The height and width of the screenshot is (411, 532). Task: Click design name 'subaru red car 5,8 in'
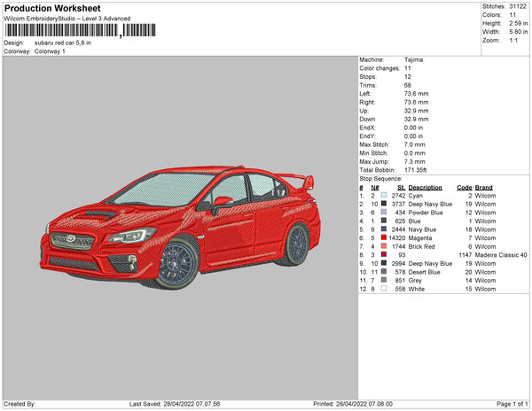(x=63, y=43)
